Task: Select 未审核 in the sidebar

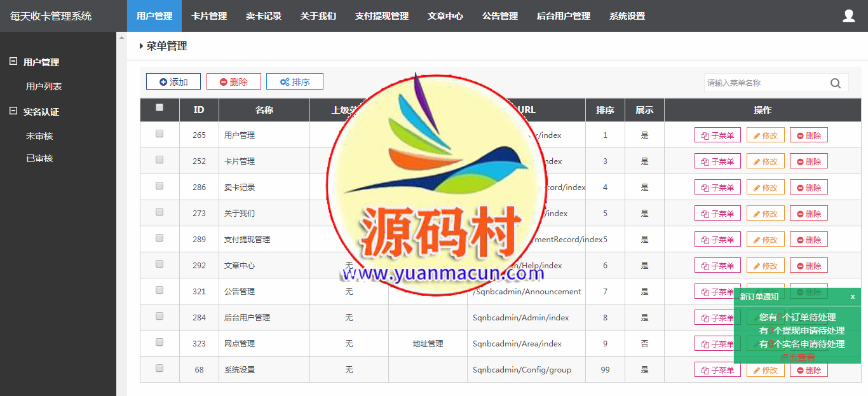Action: (x=39, y=136)
